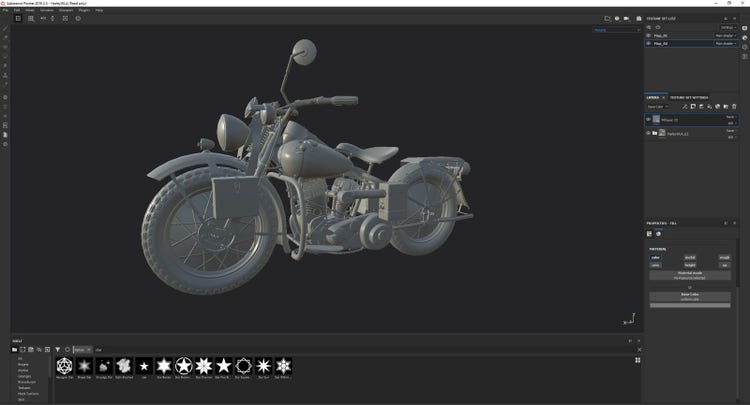
Task: Click the Add layer icon in Layers toolbar
Action: pyautogui.click(x=701, y=107)
